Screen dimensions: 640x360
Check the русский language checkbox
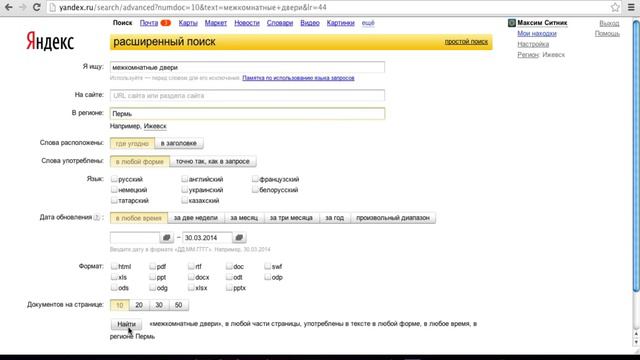click(x=114, y=179)
